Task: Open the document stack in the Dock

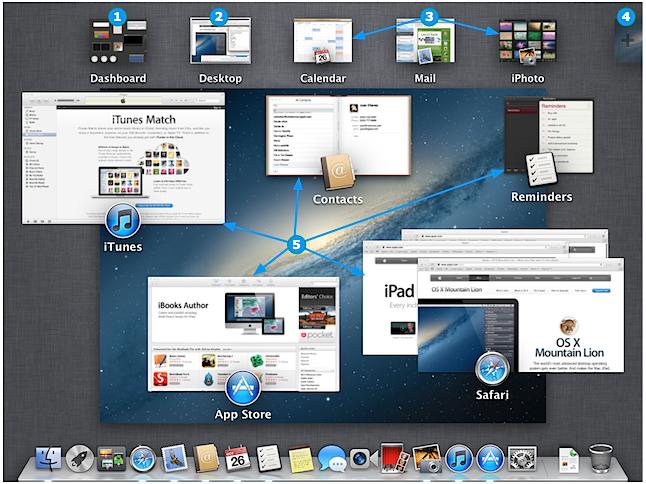Action: [569, 460]
